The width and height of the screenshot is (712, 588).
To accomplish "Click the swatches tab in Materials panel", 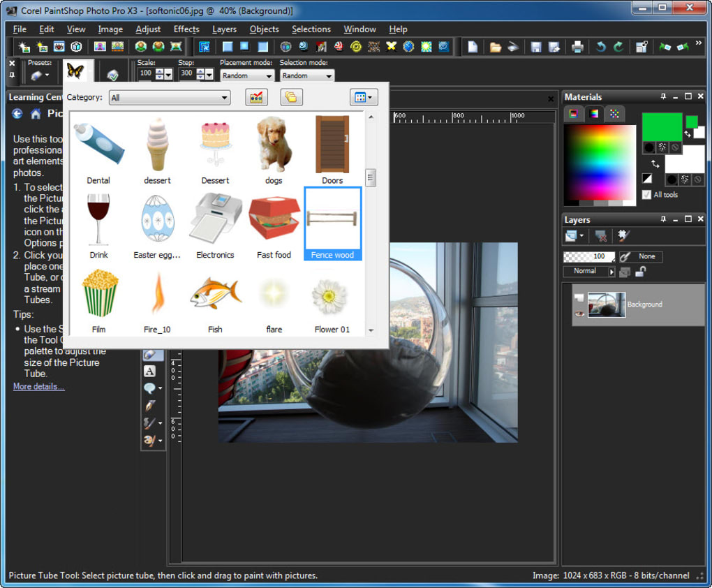I will [x=614, y=113].
